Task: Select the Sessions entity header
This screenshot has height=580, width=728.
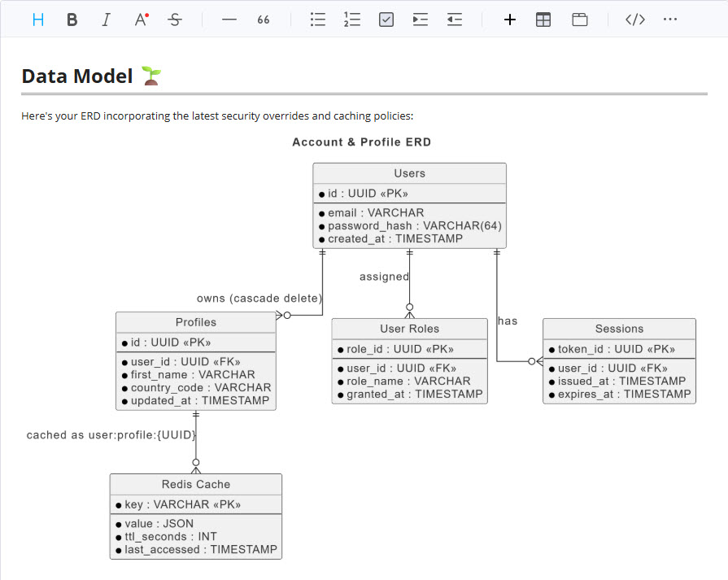Action: (x=619, y=329)
